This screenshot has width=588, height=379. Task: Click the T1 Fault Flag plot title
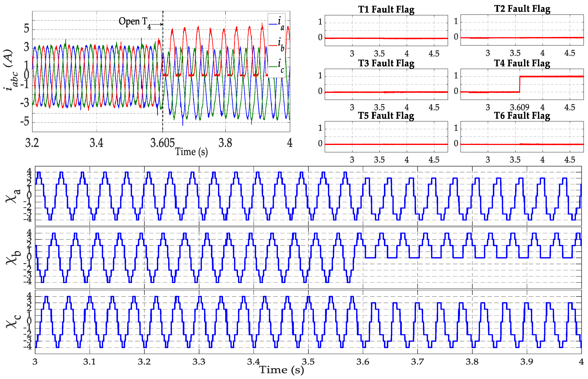pos(386,9)
